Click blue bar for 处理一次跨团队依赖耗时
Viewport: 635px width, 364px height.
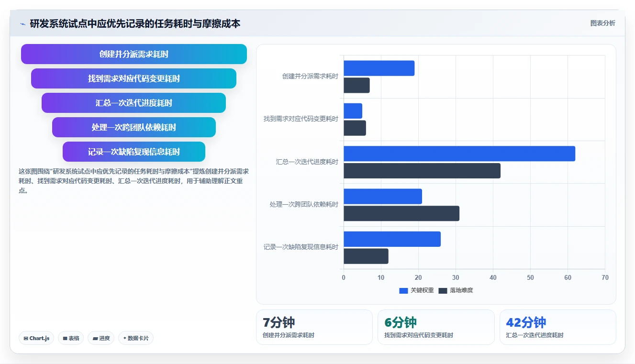click(x=383, y=196)
